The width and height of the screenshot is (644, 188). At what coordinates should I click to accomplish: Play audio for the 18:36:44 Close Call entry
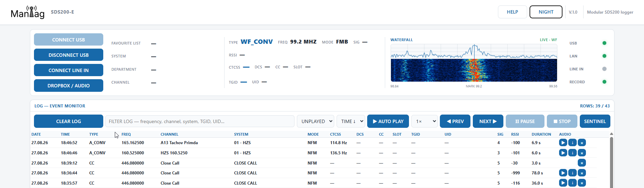563,173
